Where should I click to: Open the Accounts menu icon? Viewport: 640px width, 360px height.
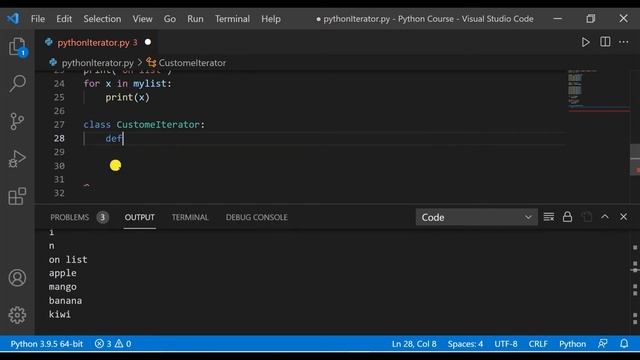pos(17,278)
